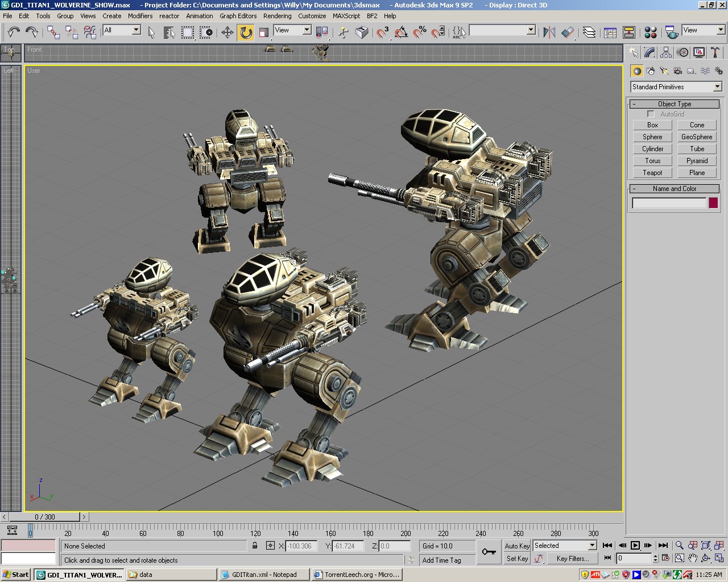This screenshot has width=728, height=582.
Task: Open the Layer Manager
Action: coord(589,32)
